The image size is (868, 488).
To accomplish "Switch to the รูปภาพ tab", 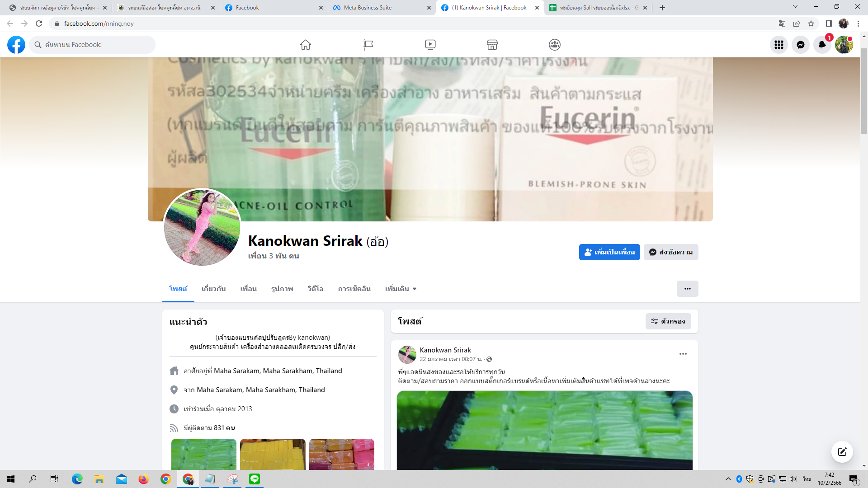I will [282, 289].
